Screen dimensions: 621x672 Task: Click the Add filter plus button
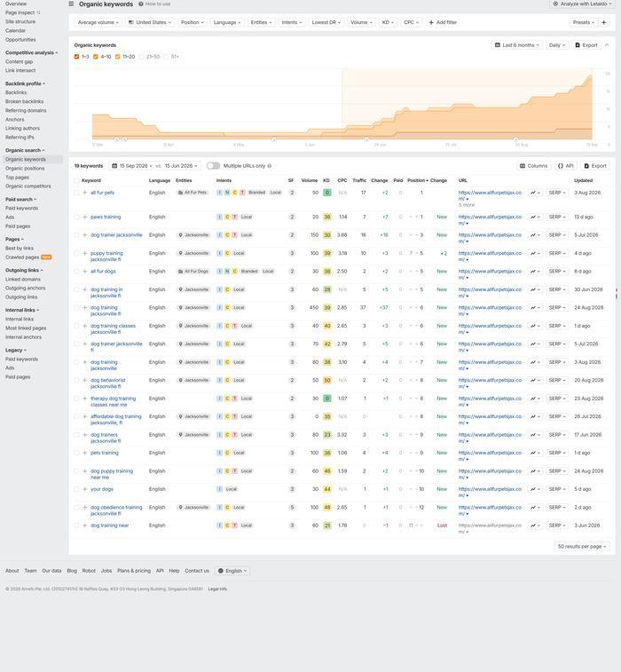coord(443,22)
